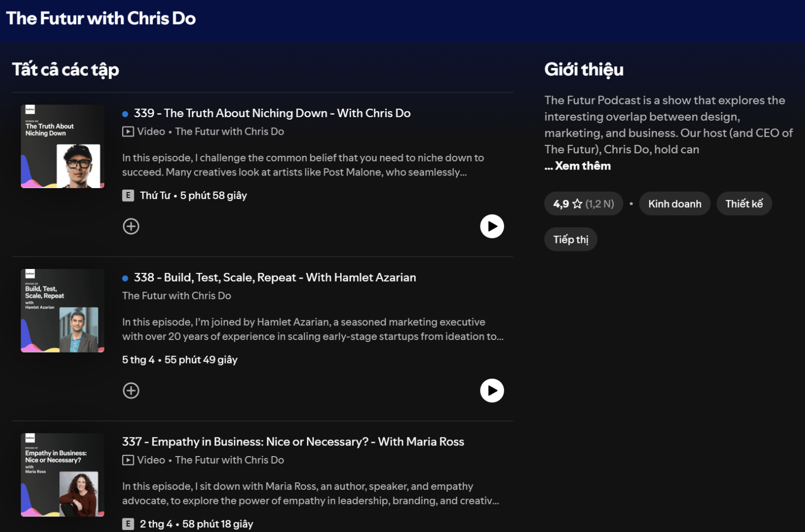
Task: Add episode 338 to your library
Action: click(131, 391)
